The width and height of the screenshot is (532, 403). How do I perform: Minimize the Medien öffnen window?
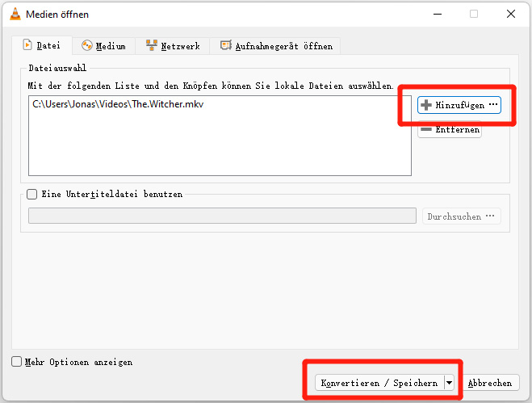pyautogui.click(x=437, y=14)
